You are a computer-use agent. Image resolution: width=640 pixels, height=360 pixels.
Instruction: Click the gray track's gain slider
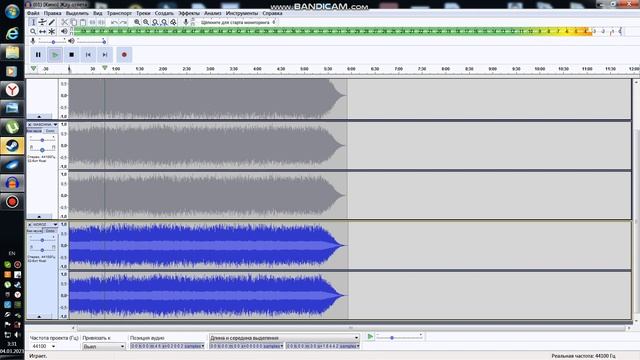(x=42, y=140)
